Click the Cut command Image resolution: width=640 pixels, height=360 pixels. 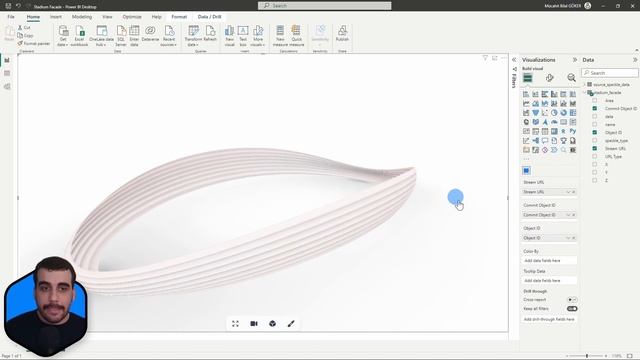point(24,27)
